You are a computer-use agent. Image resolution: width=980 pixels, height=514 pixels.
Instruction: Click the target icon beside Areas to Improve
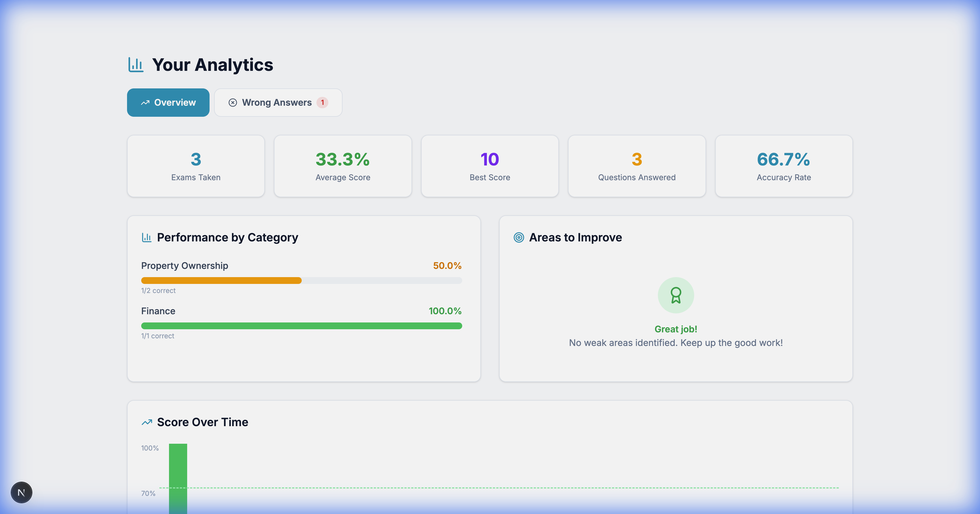(x=519, y=238)
